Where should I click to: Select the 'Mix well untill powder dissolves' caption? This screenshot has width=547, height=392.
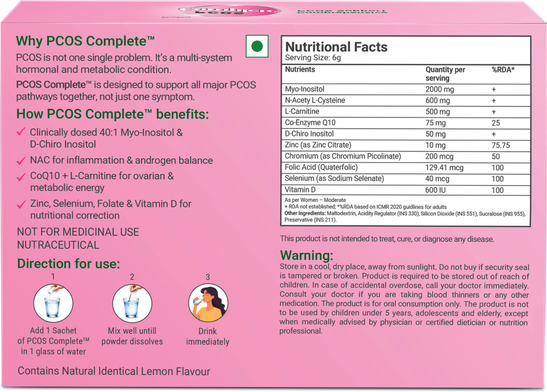point(132,336)
